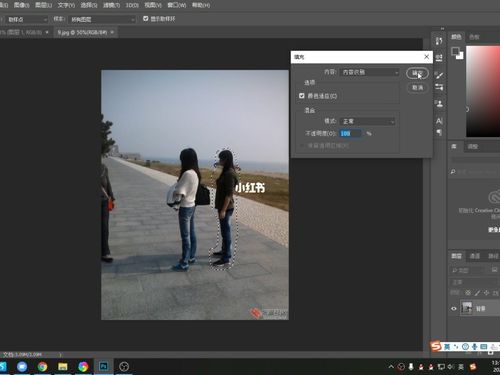Open the 样本 sample dropdown in options bar
This screenshot has height=375, width=500.
coord(102,20)
